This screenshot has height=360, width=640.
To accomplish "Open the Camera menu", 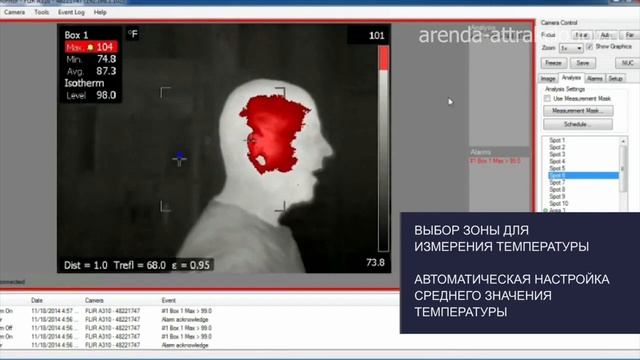I will pos(14,12).
